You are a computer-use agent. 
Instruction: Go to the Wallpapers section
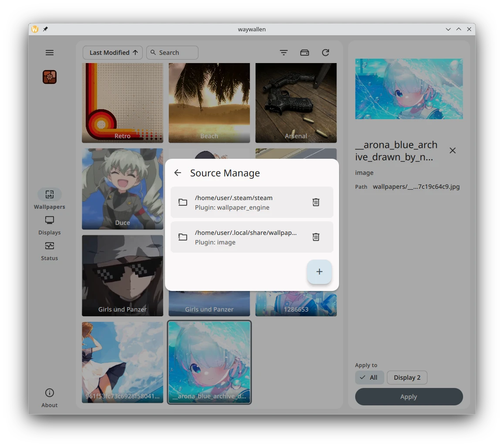[x=50, y=199]
